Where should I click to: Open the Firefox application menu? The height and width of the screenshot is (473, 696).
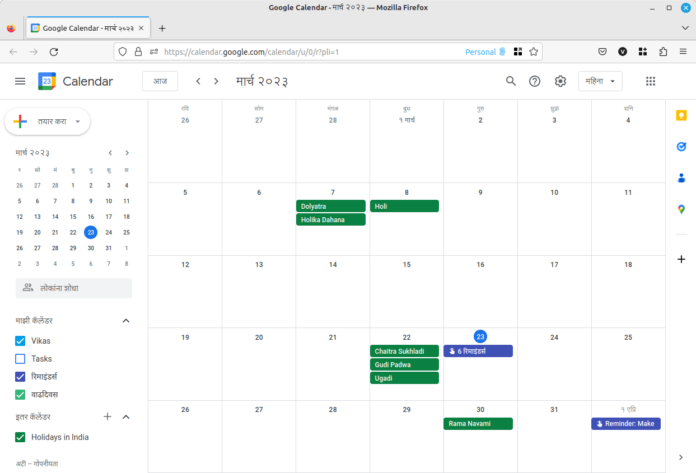[x=683, y=52]
